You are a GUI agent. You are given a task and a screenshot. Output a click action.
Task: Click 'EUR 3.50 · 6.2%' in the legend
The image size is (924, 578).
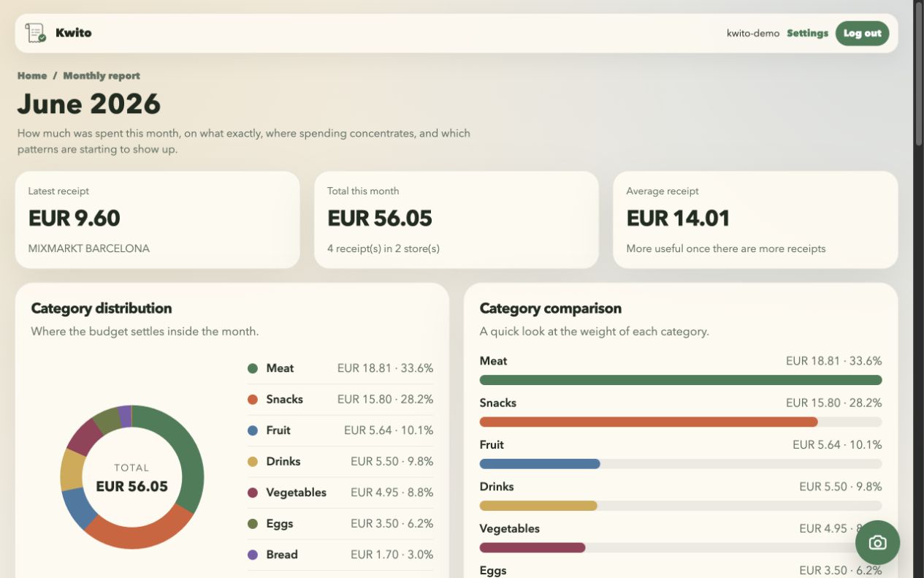(392, 523)
